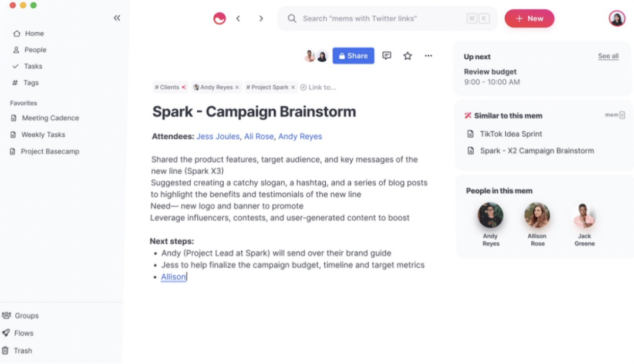Favorite this mem with star icon
Screen dimensions: 634x364
(407, 56)
